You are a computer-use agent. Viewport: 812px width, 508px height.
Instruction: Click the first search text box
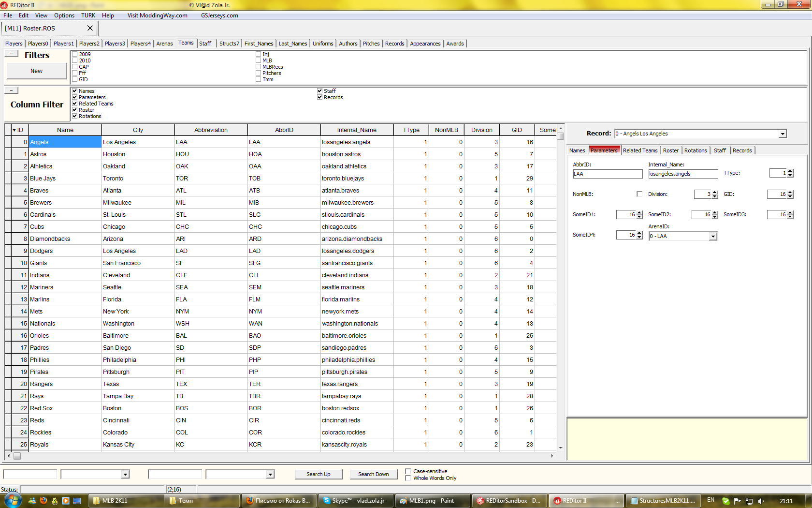[x=30, y=474]
